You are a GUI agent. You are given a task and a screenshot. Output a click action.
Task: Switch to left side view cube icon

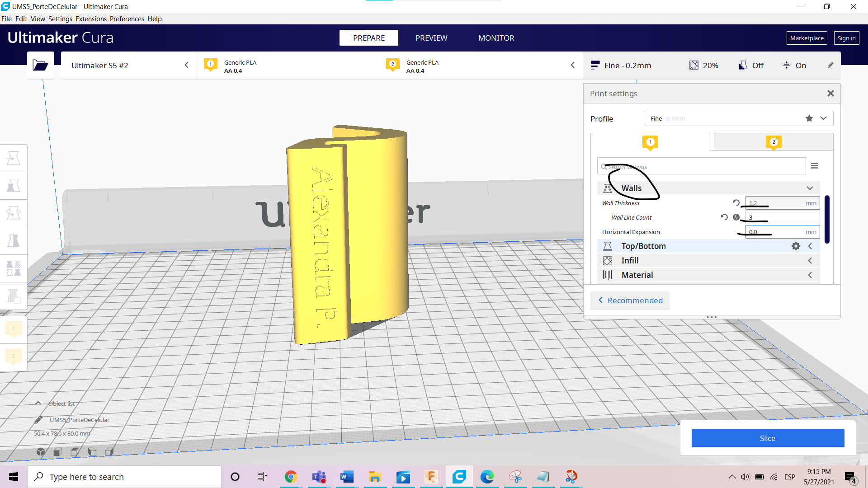[92, 451]
